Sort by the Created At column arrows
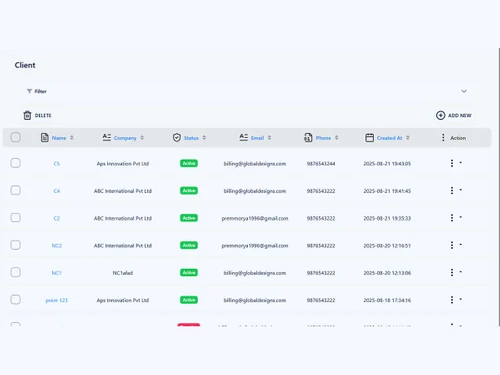Screen dimensions: 500x375 408,138
